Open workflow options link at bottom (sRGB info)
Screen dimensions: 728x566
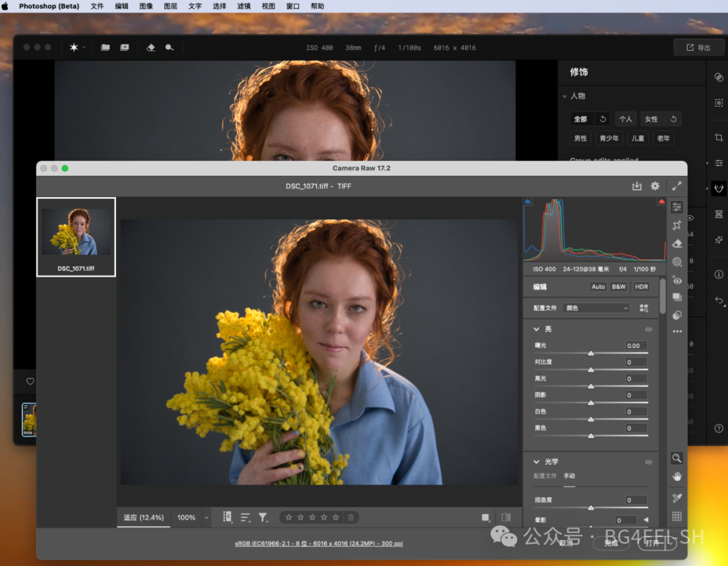pos(319,543)
